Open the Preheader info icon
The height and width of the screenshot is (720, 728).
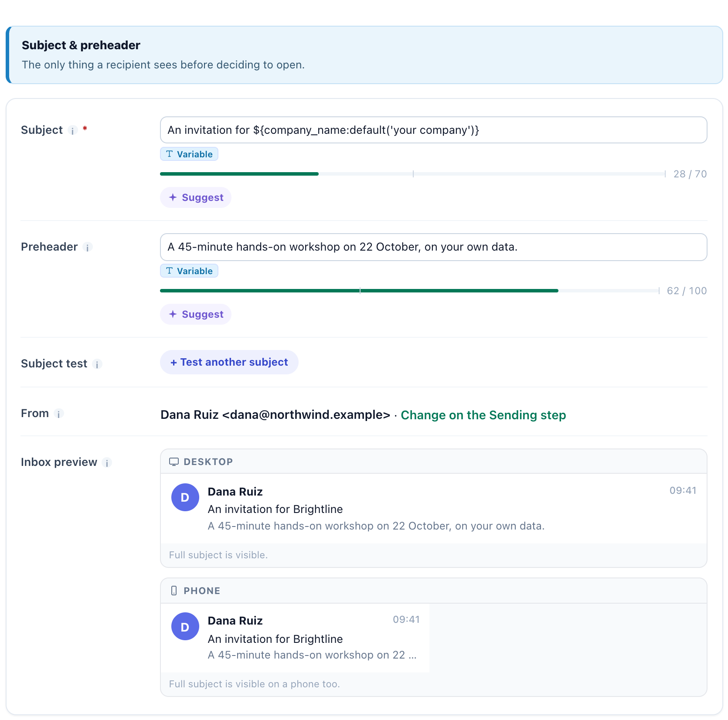click(88, 247)
